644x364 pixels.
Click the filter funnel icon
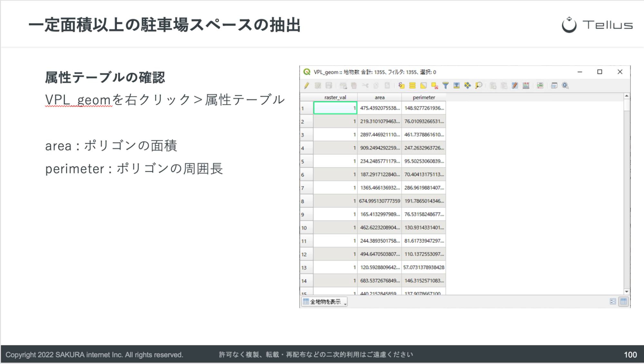(x=446, y=85)
